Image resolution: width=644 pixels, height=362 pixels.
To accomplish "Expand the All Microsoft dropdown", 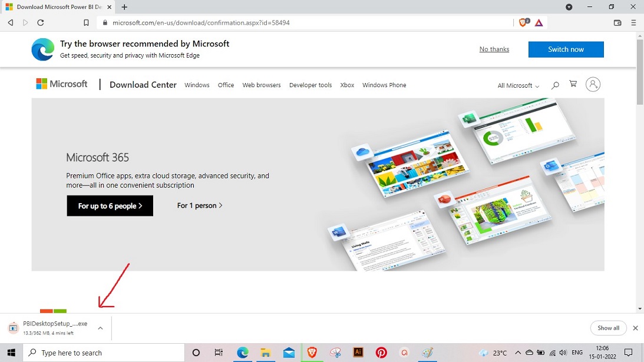I will (518, 85).
